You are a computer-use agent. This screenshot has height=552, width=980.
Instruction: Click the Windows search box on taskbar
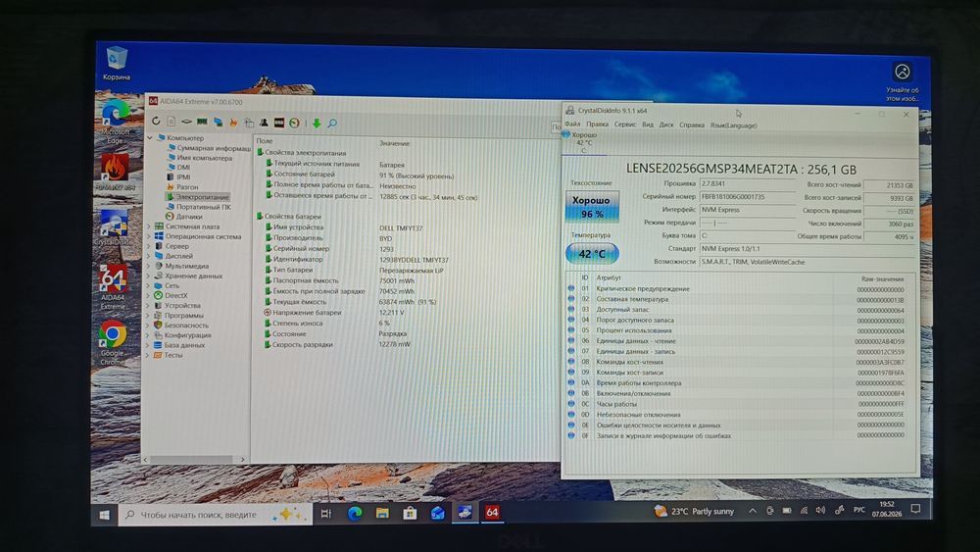[x=215, y=515]
